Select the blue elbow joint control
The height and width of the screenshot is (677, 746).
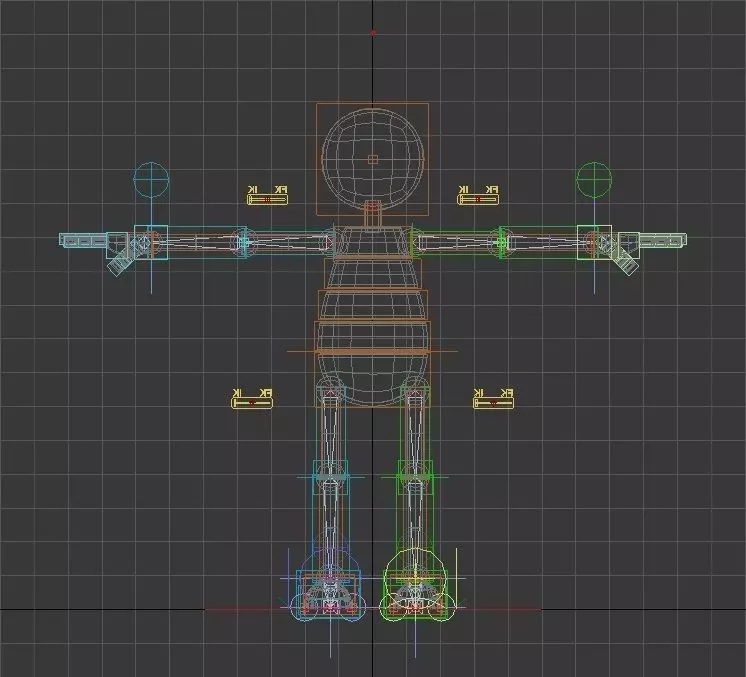(x=245, y=242)
